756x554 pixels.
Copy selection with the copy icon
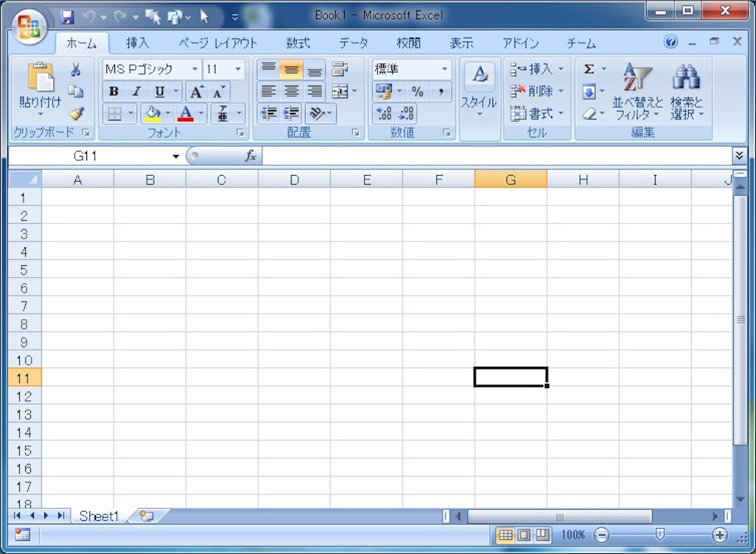click(76, 91)
